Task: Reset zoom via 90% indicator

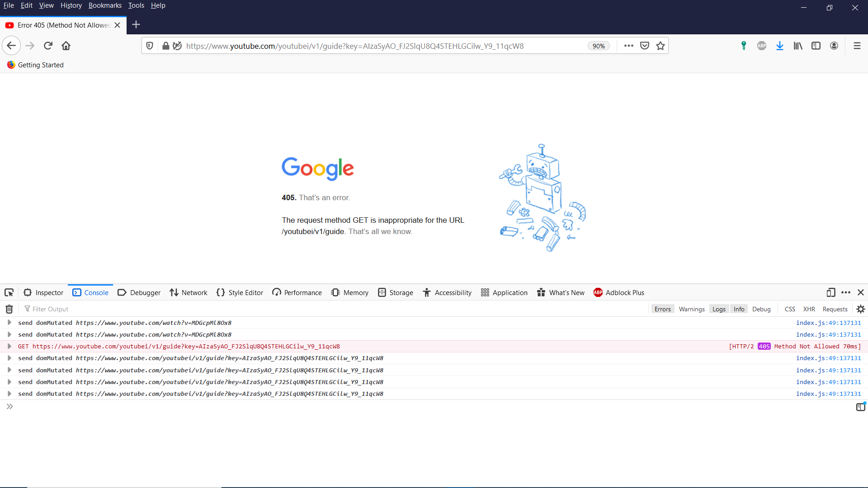Action: (599, 46)
